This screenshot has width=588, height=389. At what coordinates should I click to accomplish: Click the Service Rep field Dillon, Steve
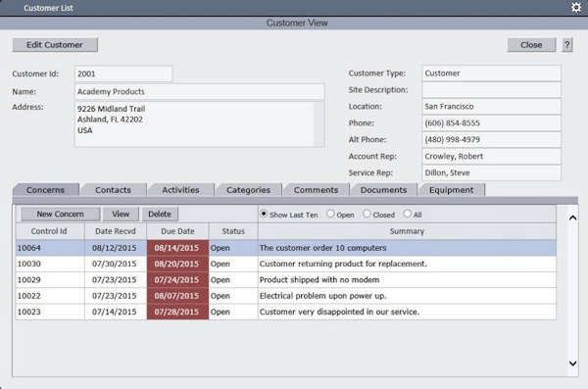click(x=491, y=172)
